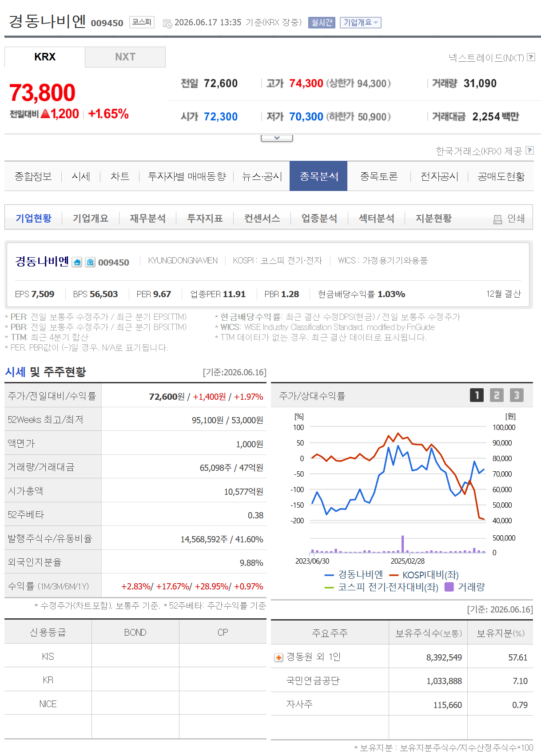Click the 고가 value 74,300
The width and height of the screenshot is (541, 756).
[x=306, y=84]
